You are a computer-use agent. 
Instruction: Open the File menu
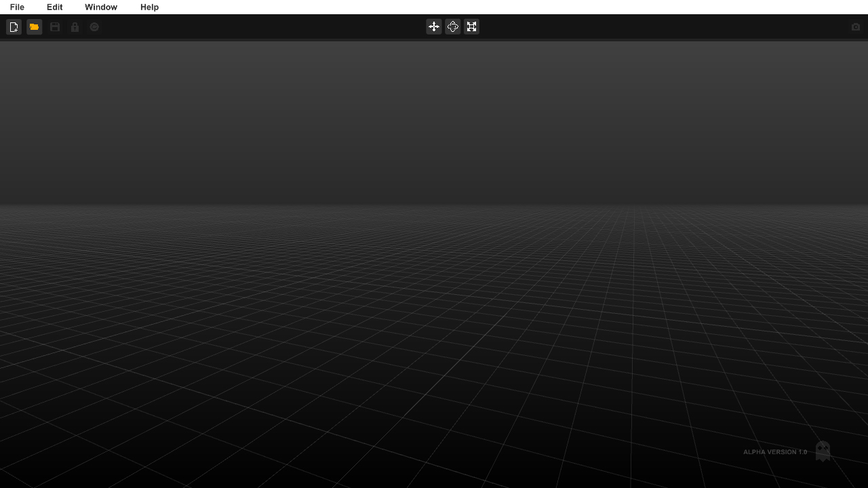(17, 7)
